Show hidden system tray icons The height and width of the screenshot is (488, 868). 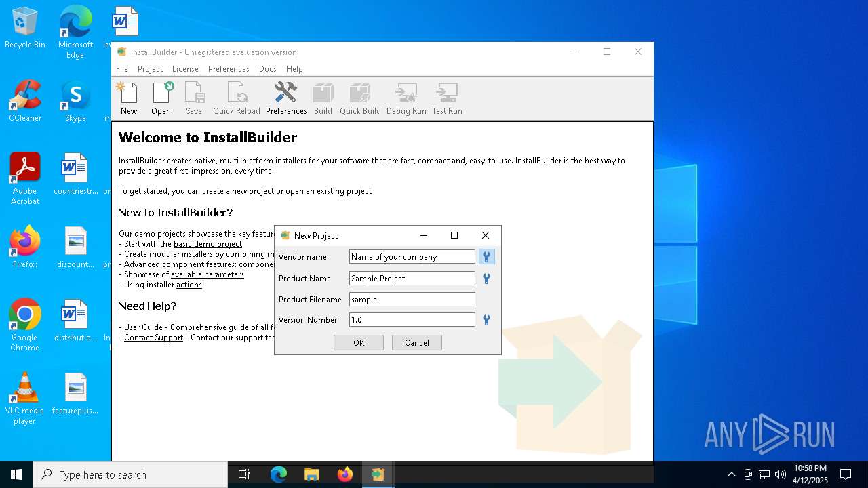[x=731, y=474]
